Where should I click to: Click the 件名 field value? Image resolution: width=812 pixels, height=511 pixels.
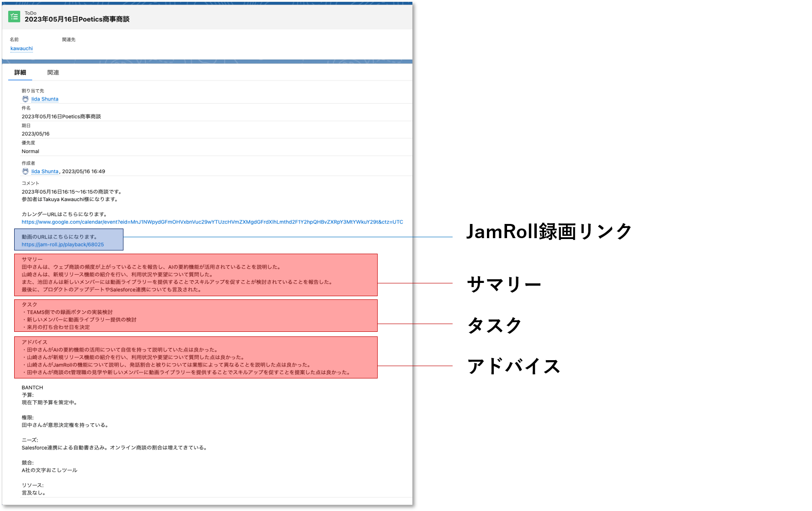point(62,116)
